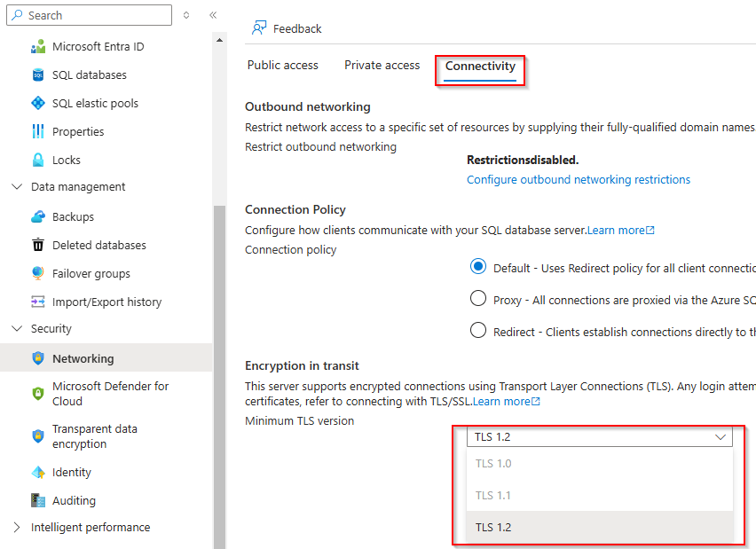Select the Redirect connection policy radio
Image resolution: width=756 pixels, height=549 pixels.
click(478, 330)
